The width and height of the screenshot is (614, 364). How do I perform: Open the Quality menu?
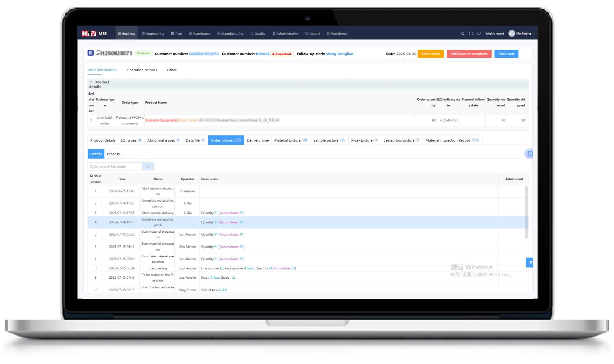click(x=258, y=34)
